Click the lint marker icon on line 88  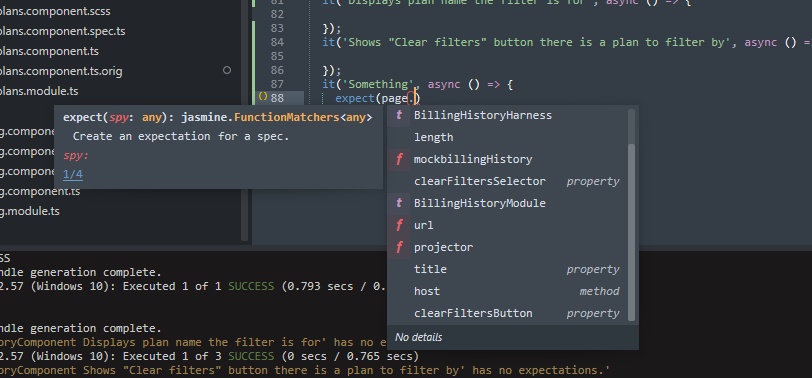point(263,97)
